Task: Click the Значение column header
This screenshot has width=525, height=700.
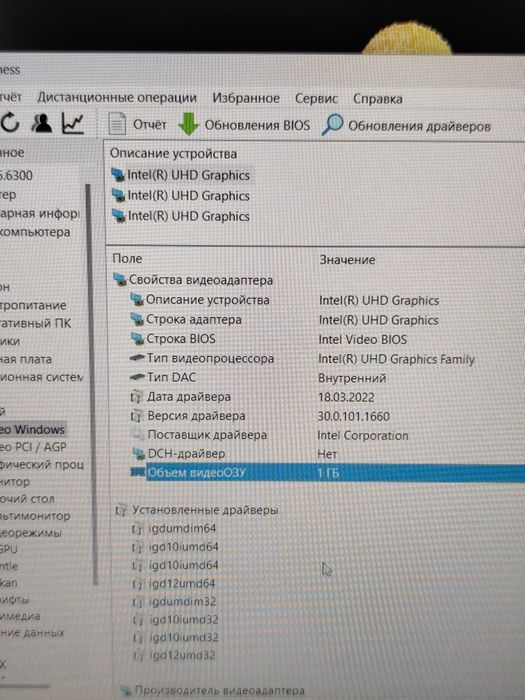Action: pyautogui.click(x=347, y=260)
